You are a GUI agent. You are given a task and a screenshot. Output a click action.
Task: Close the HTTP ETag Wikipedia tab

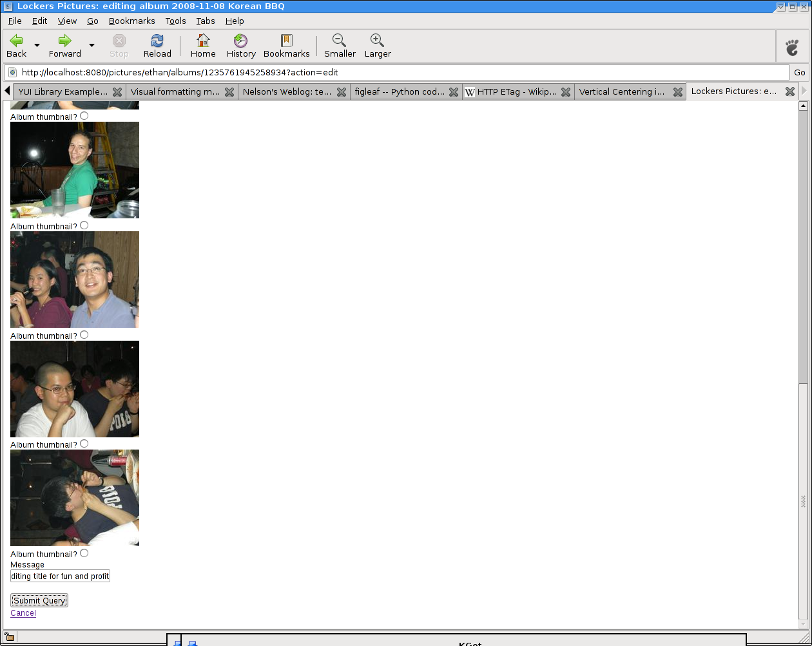[x=566, y=92]
